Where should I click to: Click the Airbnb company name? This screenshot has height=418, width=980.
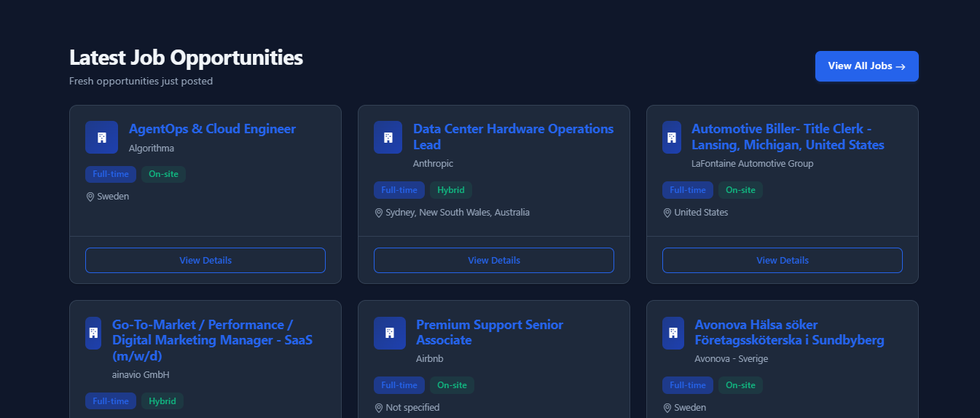[x=429, y=359]
